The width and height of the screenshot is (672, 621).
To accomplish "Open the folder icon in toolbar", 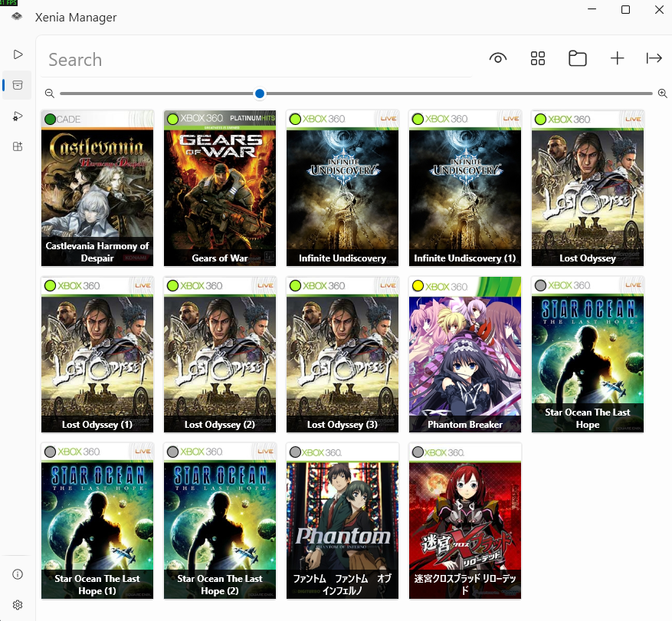I will pyautogui.click(x=577, y=58).
